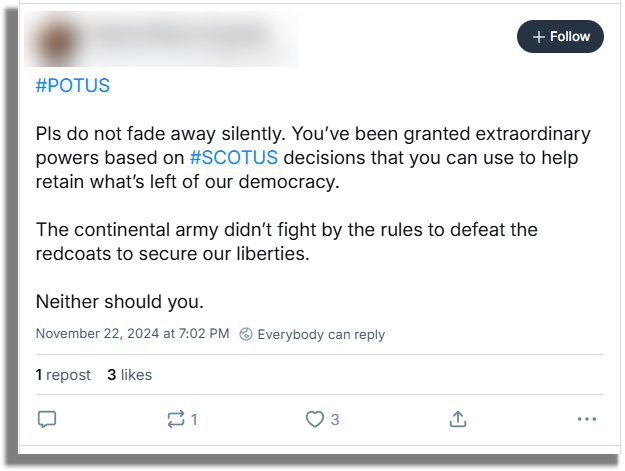Follow this account
This screenshot has height=471, width=625.
tap(561, 37)
